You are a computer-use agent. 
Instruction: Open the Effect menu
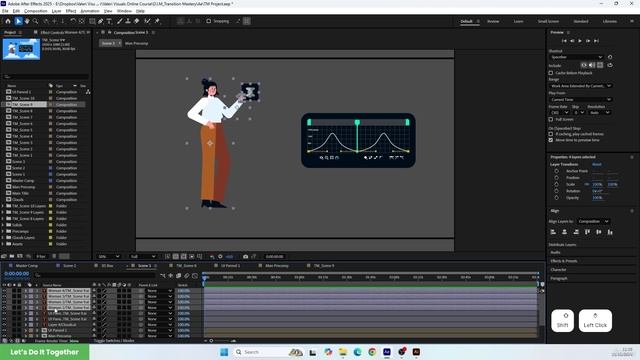tap(71, 11)
